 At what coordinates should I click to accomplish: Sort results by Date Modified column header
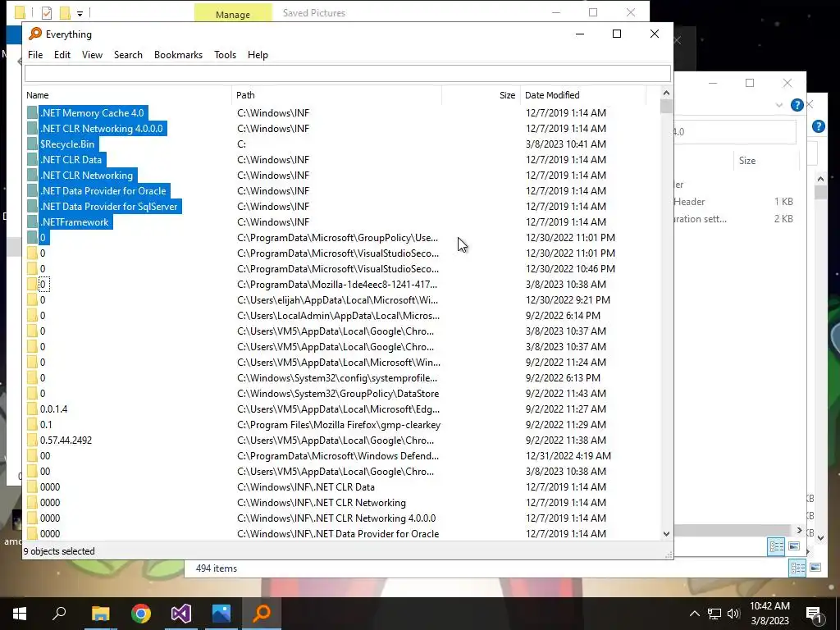(x=583, y=95)
